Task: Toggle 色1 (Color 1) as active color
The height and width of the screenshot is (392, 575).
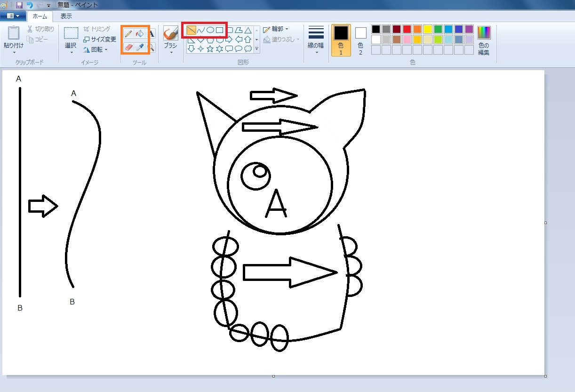Action: coord(341,40)
